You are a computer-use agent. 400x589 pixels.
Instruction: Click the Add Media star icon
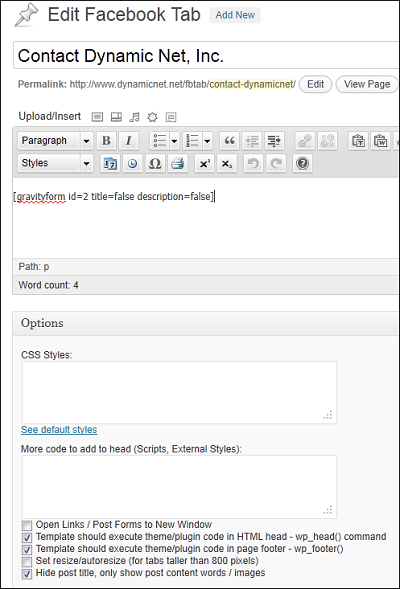152,117
